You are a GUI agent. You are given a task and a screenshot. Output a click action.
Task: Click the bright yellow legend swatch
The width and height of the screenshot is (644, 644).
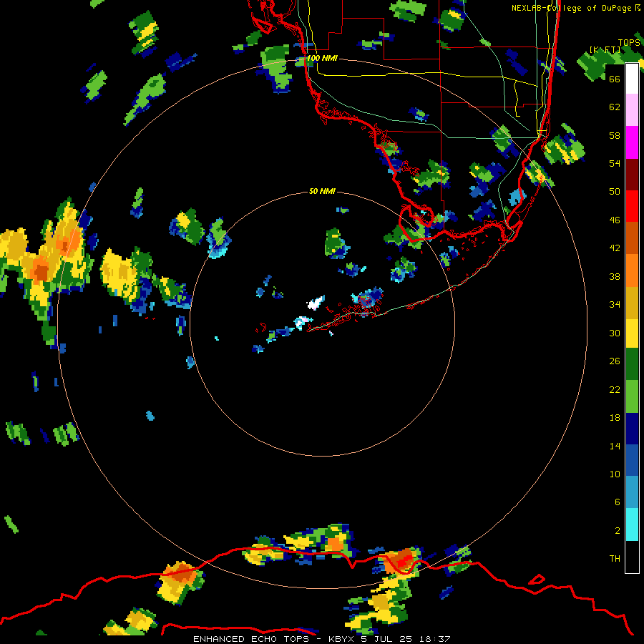pyautogui.click(x=632, y=333)
